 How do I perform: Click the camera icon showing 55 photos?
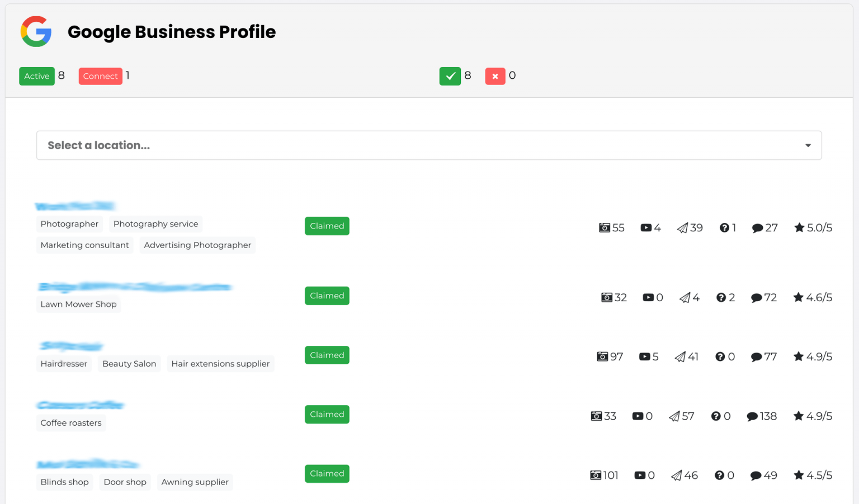603,227
